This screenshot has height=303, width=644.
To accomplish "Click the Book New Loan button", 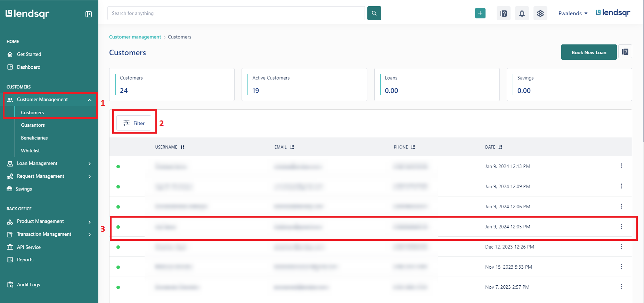I will [x=589, y=52].
